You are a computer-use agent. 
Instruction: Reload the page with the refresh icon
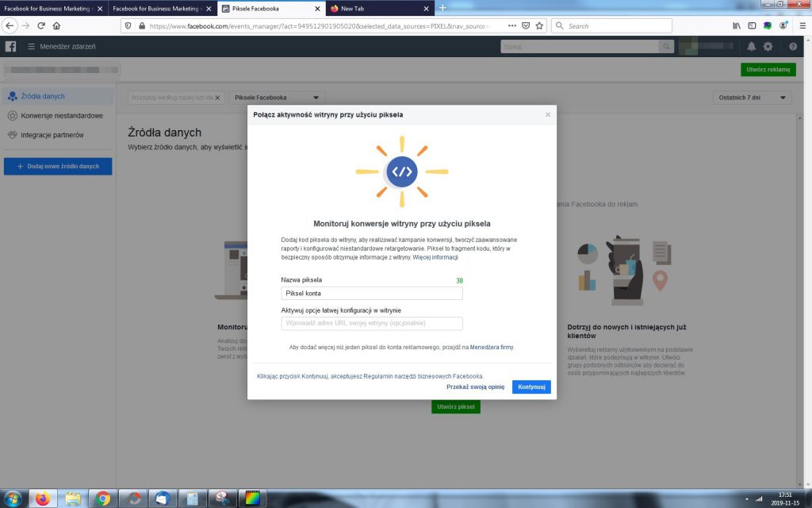click(41, 25)
